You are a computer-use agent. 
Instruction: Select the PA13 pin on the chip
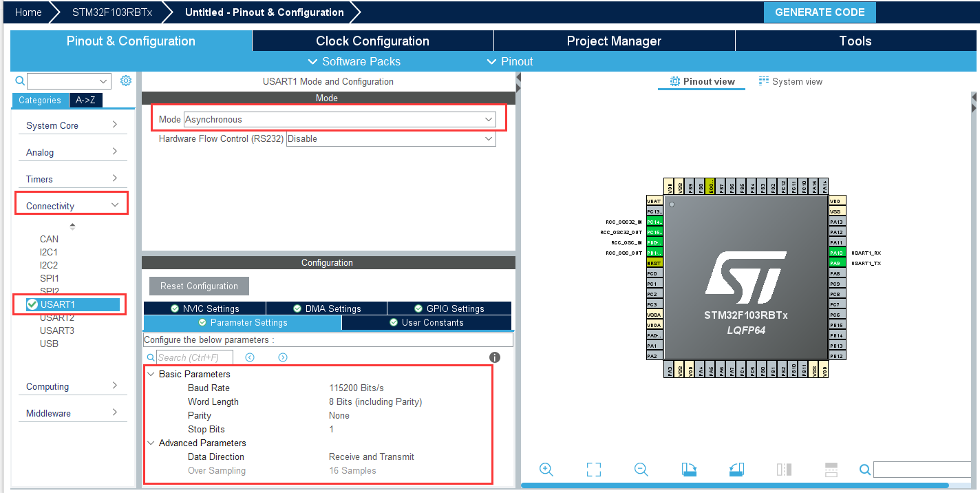[x=837, y=222]
